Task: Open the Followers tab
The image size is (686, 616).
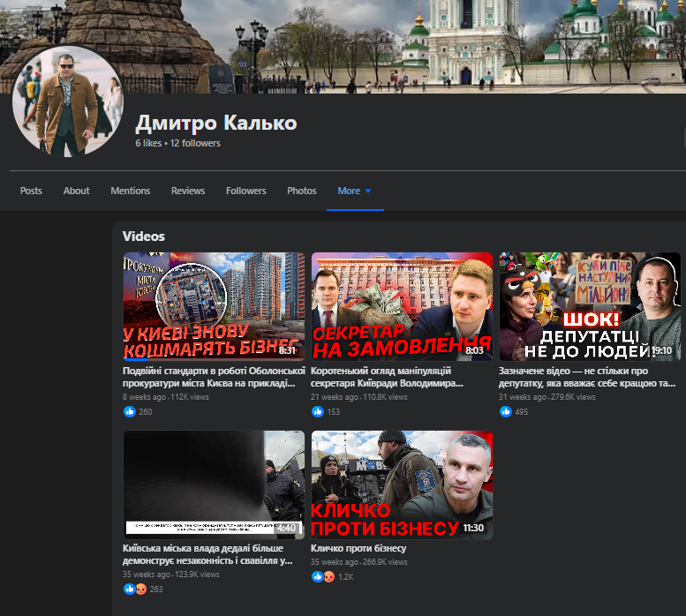Action: click(245, 191)
